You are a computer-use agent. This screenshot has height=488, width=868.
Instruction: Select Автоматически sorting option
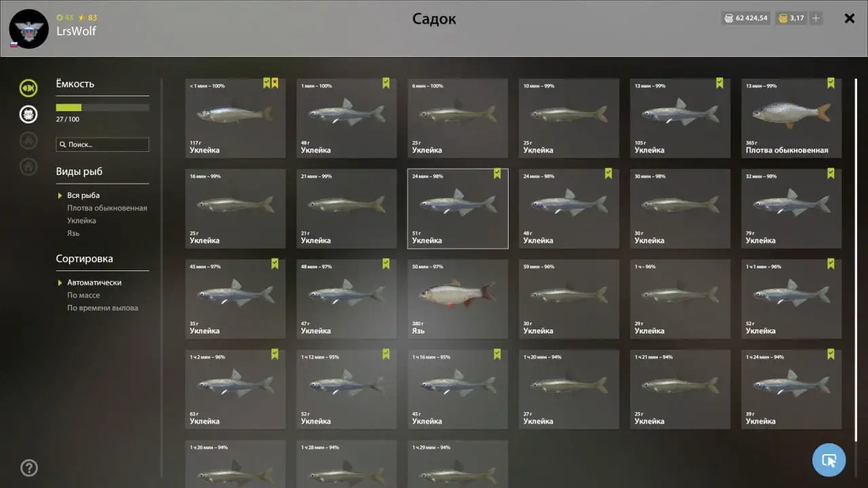[94, 283]
